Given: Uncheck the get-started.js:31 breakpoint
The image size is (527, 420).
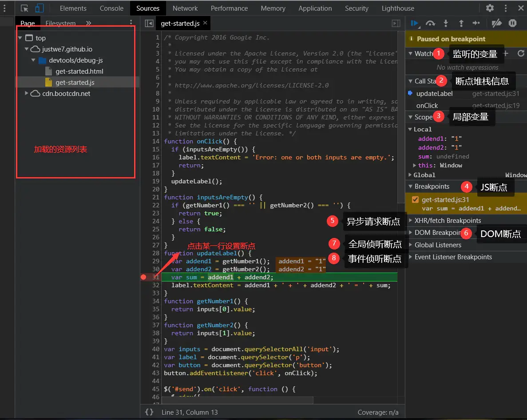Looking at the screenshot, I should [x=416, y=200].
